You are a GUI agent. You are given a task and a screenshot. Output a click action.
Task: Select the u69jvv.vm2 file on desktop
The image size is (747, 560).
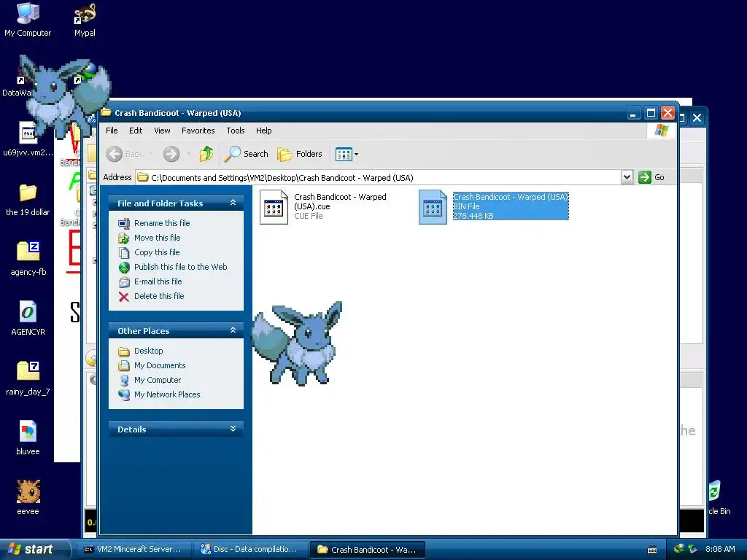click(28, 139)
